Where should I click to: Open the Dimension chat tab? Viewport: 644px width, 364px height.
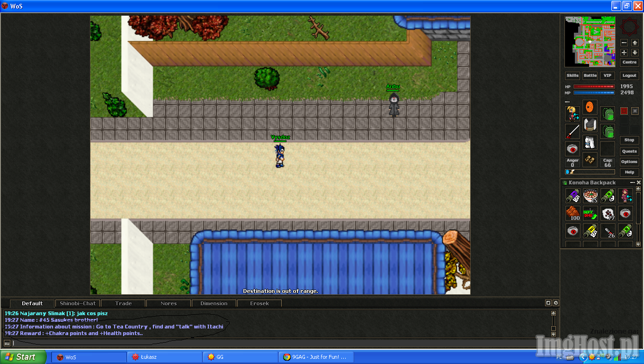coord(214,303)
